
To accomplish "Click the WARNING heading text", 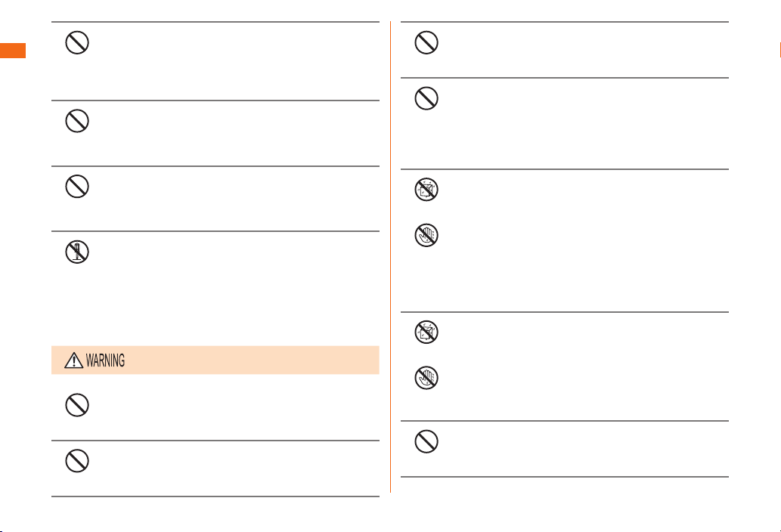I will (x=104, y=361).
